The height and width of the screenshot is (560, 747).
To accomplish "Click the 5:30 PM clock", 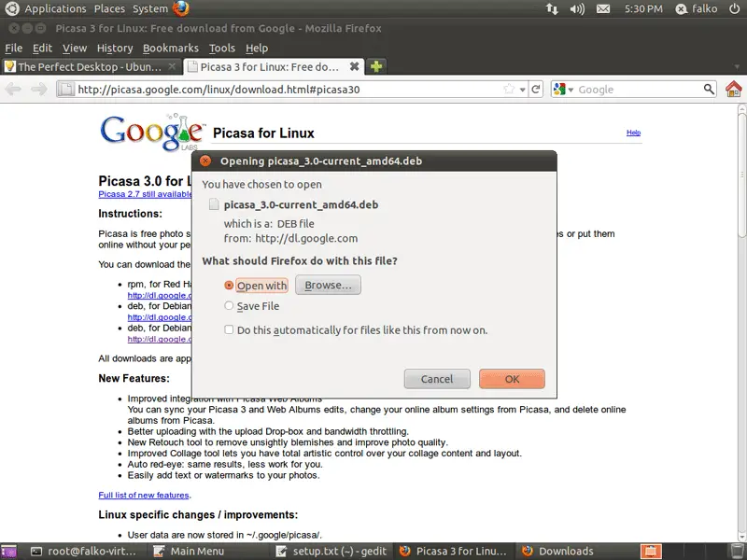I will click(x=643, y=8).
